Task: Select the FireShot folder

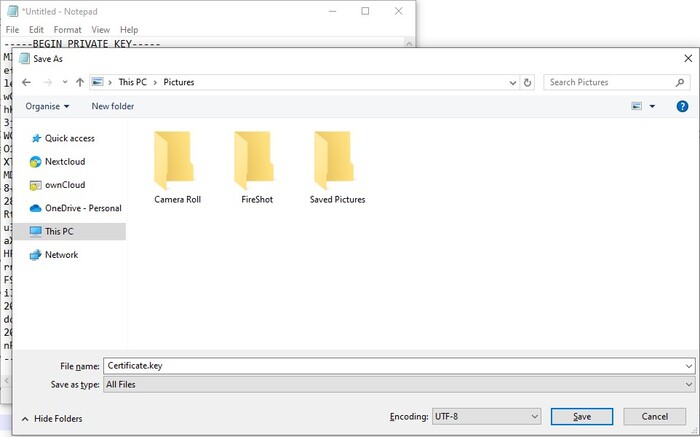Action: pos(257,167)
